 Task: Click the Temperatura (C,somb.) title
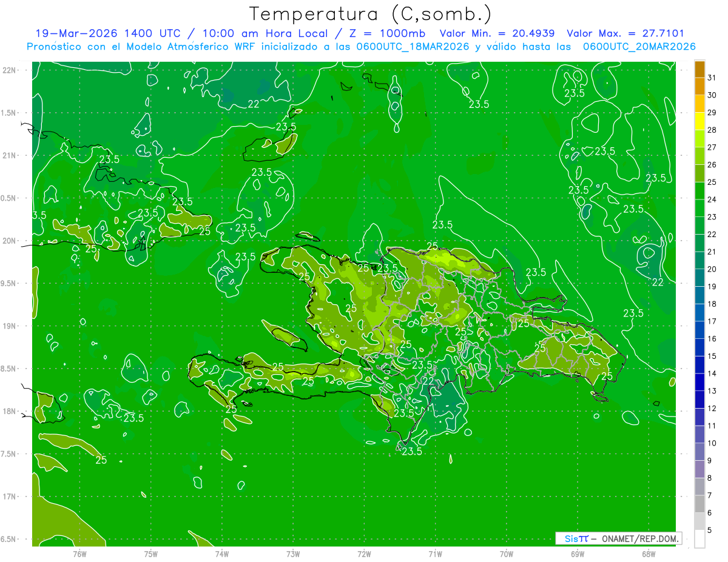(371, 13)
